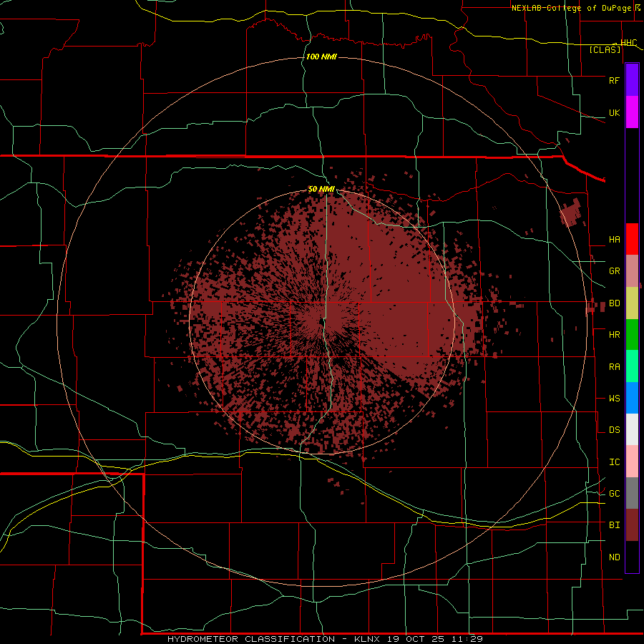Click the RF legend label
Image resolution: width=644 pixels, height=644 pixels.
click(614, 80)
